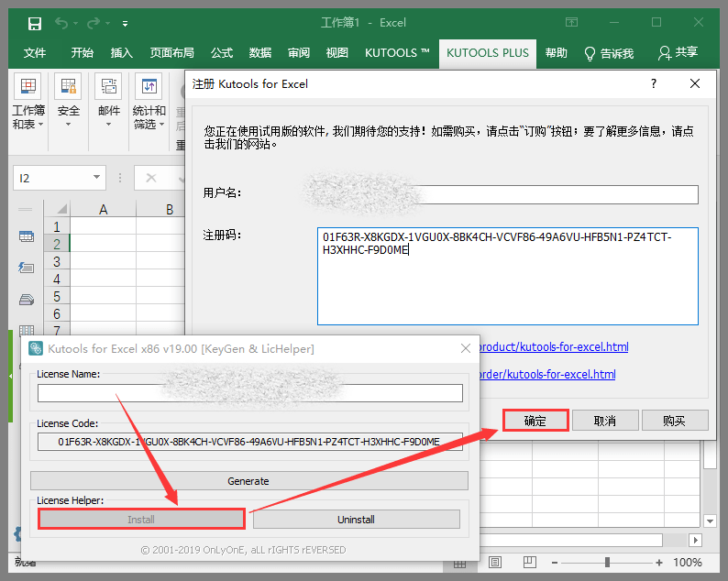Image resolution: width=728 pixels, height=581 pixels.
Task: Switch to the 审阅 ribbon tab
Action: click(299, 53)
